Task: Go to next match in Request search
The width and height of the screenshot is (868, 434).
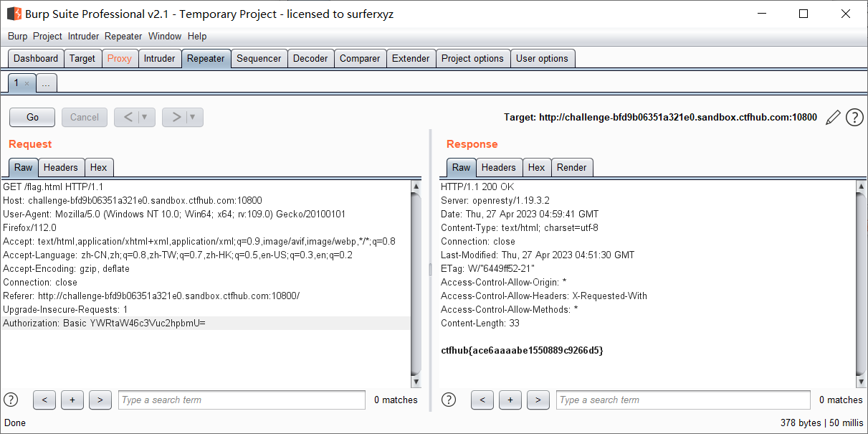Action: click(x=100, y=400)
